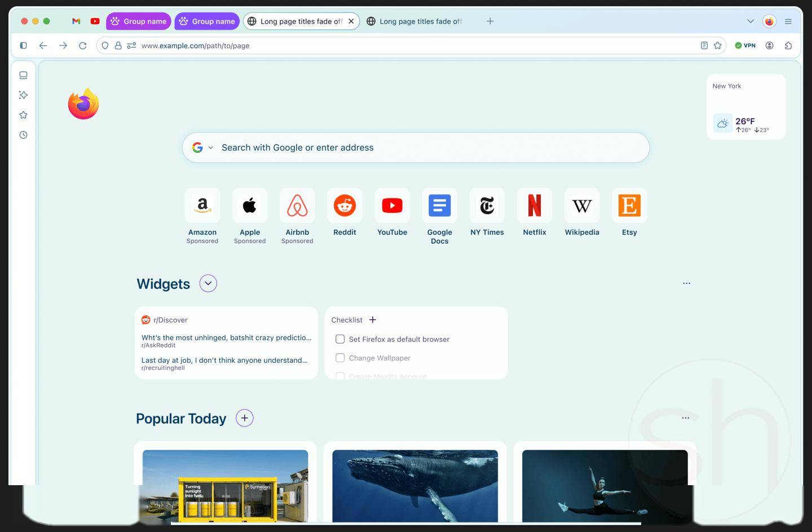Viewport: 812px width, 532px height.
Task: Collapse the Widgets section chevron
Action: [208, 283]
